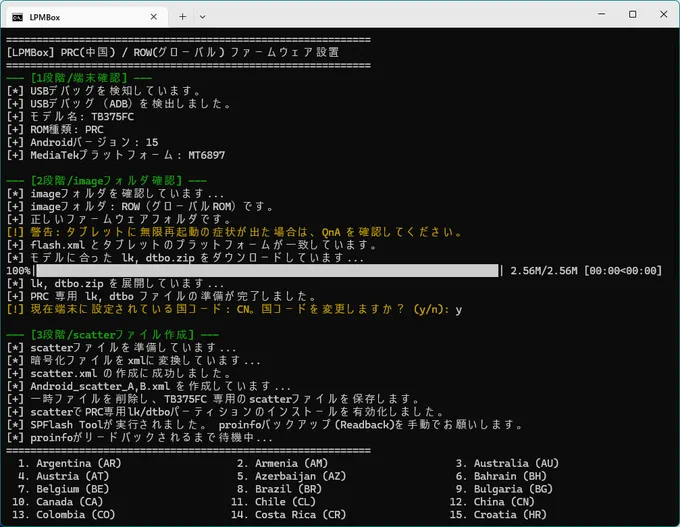Click the '3. Australia (AU)' entry
This screenshot has height=527, width=680.
tap(507, 463)
